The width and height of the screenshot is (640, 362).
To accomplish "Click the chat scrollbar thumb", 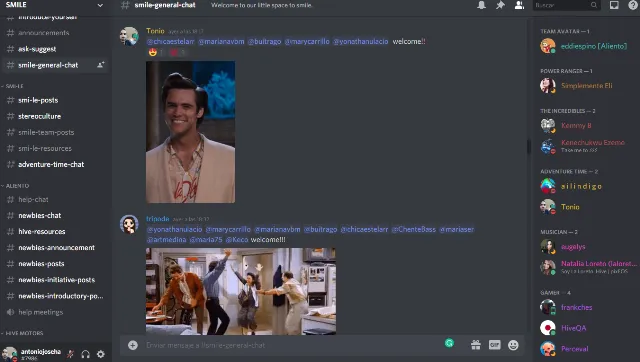I will coord(529,147).
